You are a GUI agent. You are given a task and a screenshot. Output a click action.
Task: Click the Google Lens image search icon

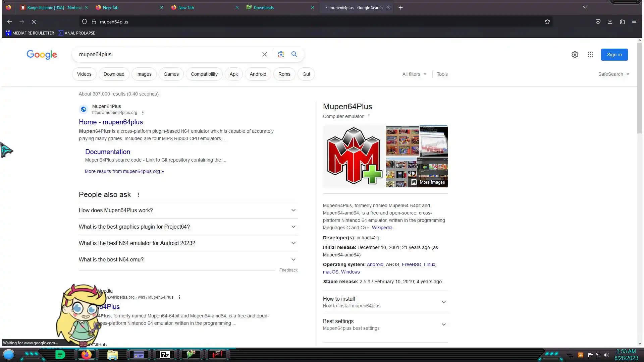tap(281, 54)
